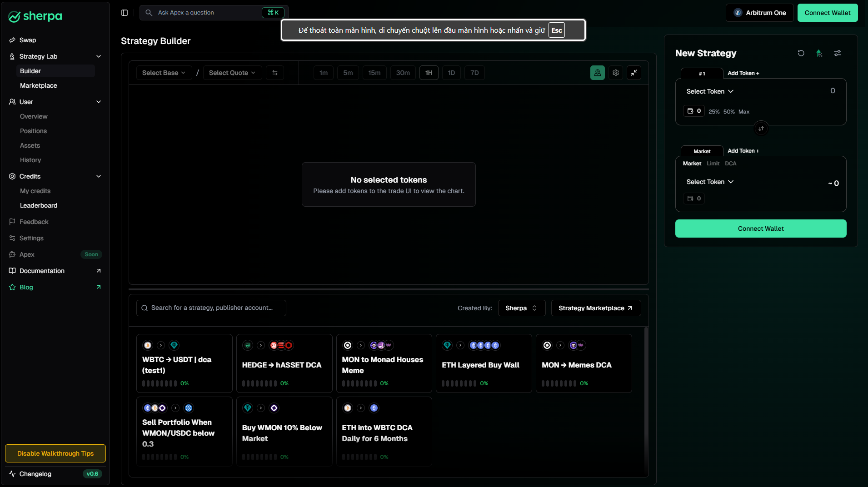Click the swap base/quote arrows icon

pyautogui.click(x=275, y=73)
